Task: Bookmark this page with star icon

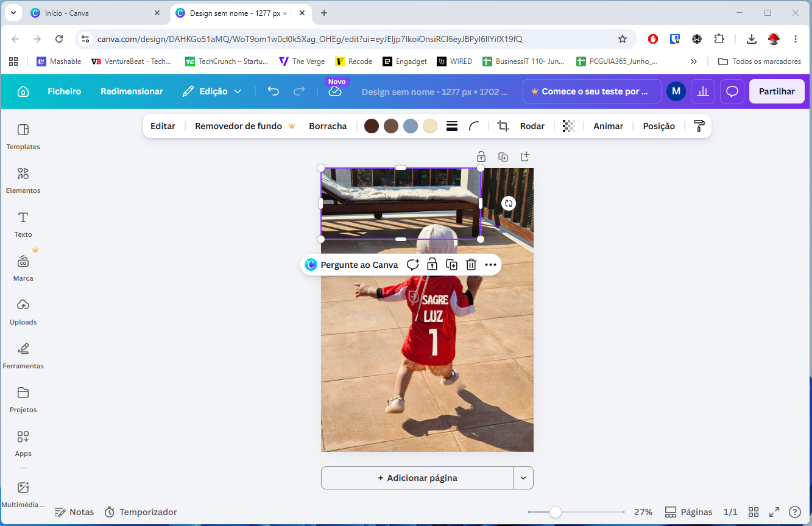Action: coord(623,39)
